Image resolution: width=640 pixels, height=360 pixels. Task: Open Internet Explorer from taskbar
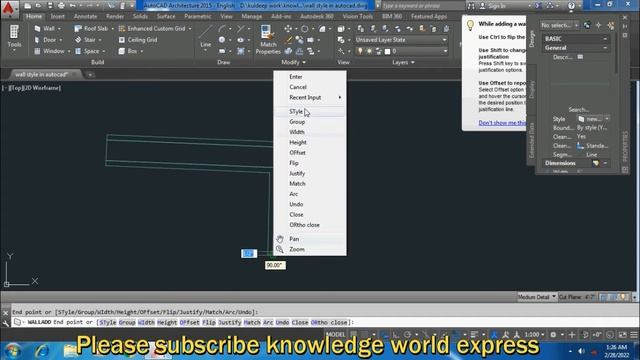coord(42,351)
